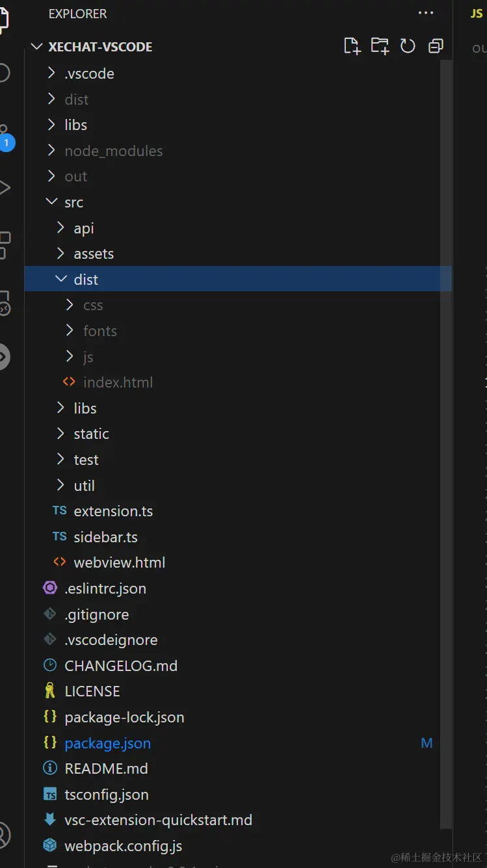
Task: Click the clock icon of CHANGELOG.md
Action: tap(50, 665)
